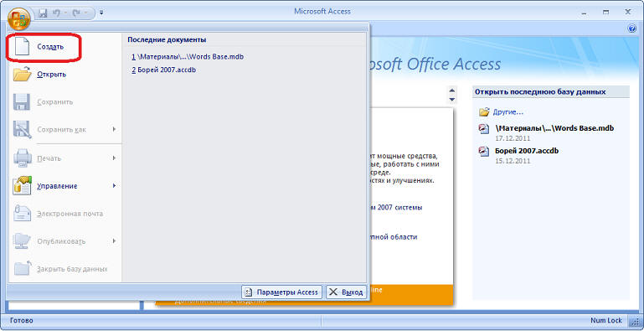
Task: Open recent document 2 Борей 2007.accdb
Action: pos(164,70)
